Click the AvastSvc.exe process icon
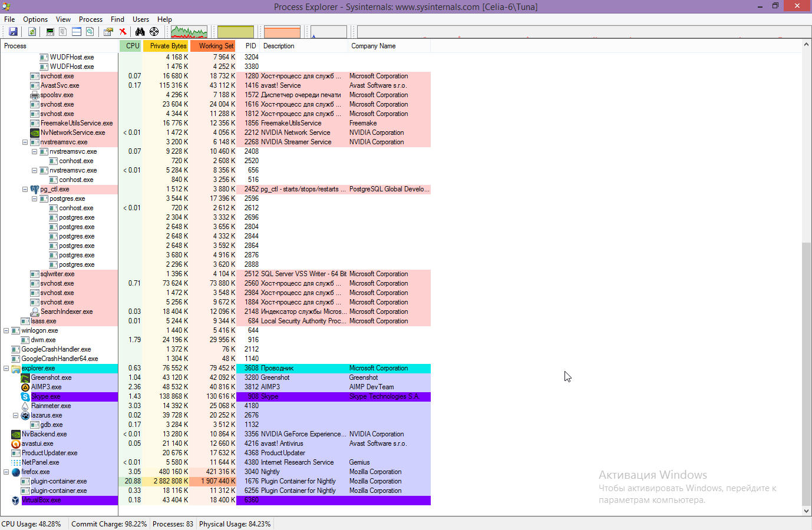 click(x=35, y=85)
